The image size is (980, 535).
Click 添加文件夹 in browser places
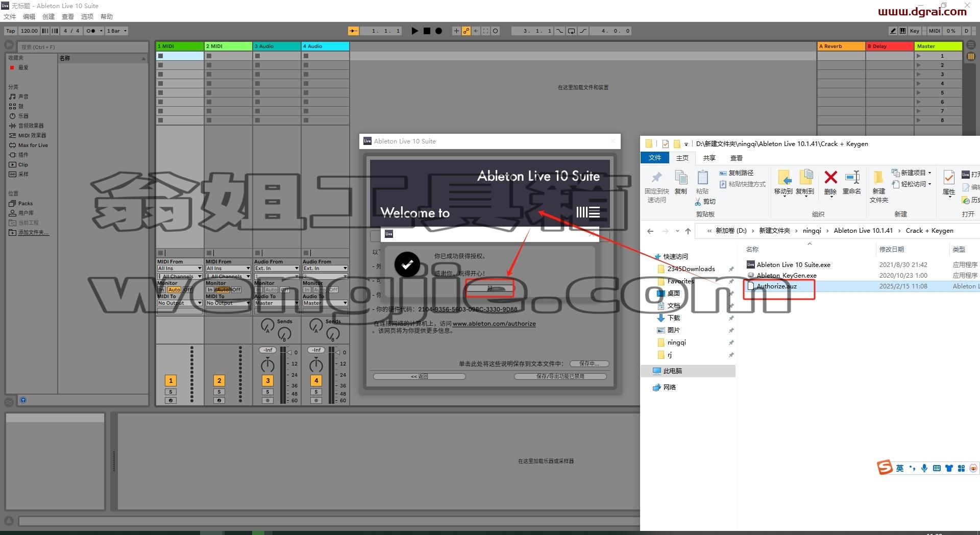click(x=33, y=232)
